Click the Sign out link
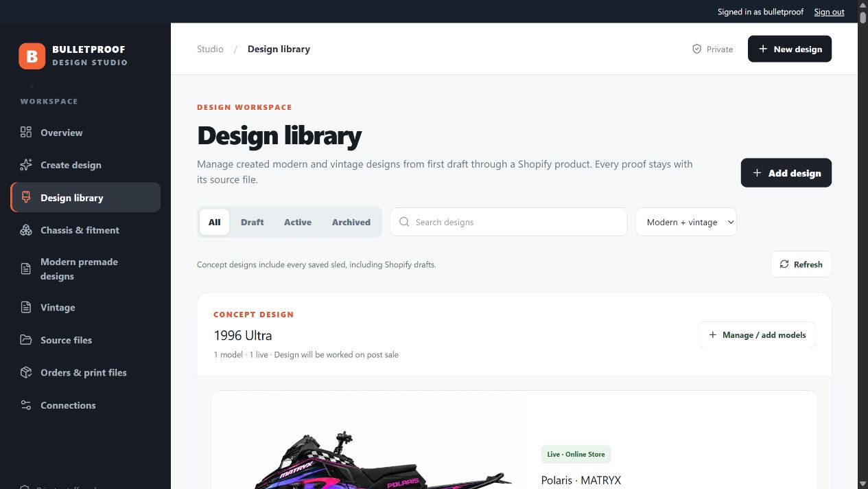Viewport: 868px width, 489px height. [x=829, y=12]
